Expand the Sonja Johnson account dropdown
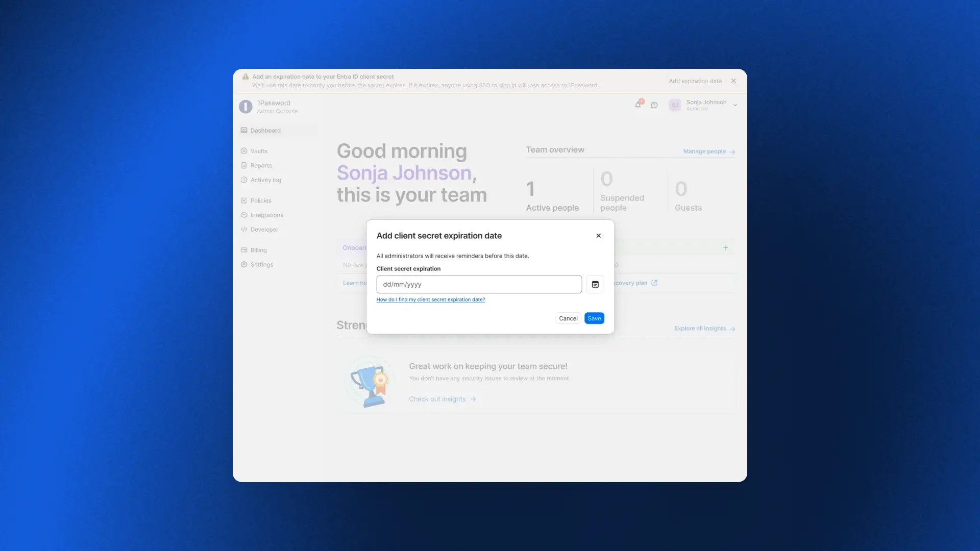This screenshot has height=551, width=980. (x=735, y=105)
